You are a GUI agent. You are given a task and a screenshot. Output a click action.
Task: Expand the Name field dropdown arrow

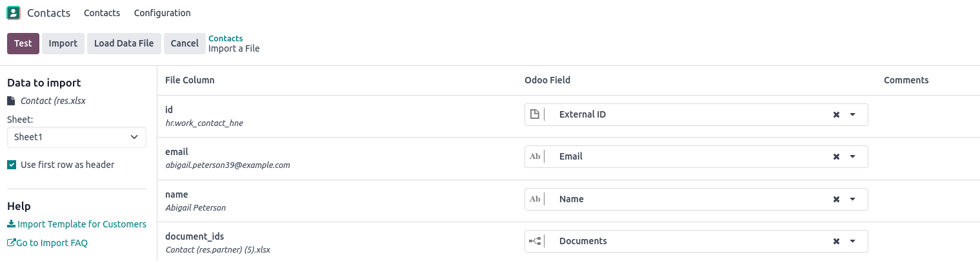click(x=852, y=199)
